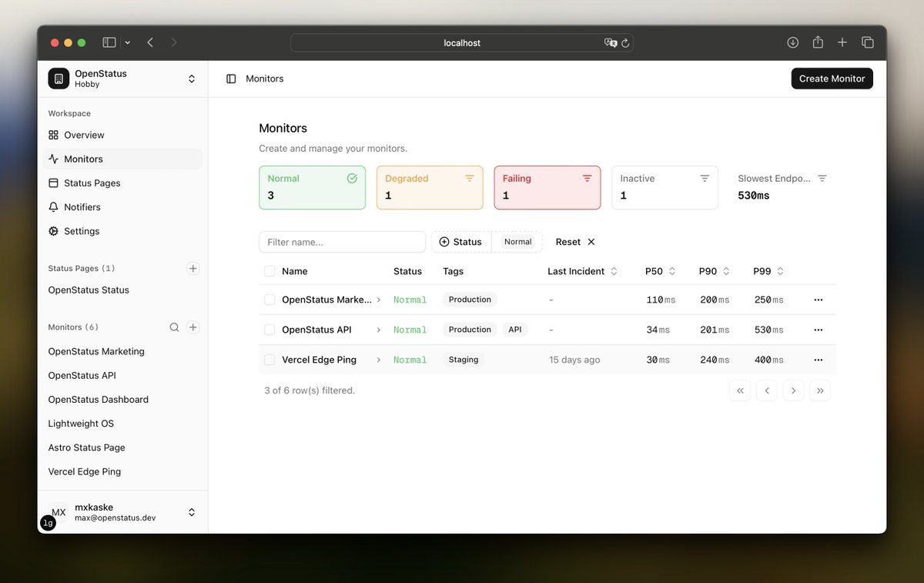Click the Create Monitor button
924x583 pixels.
(x=832, y=79)
